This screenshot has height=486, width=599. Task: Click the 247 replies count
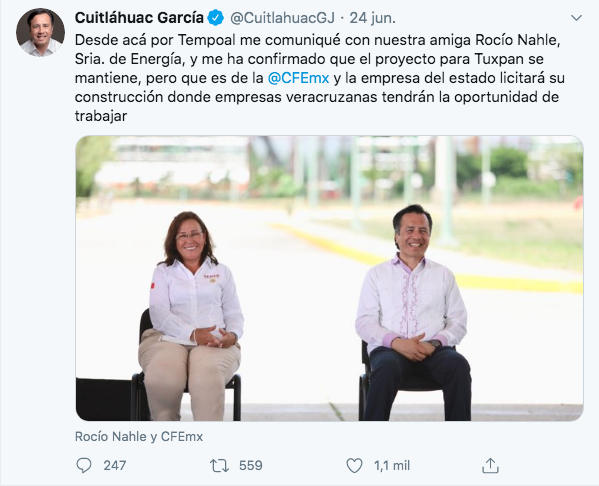pos(115,465)
